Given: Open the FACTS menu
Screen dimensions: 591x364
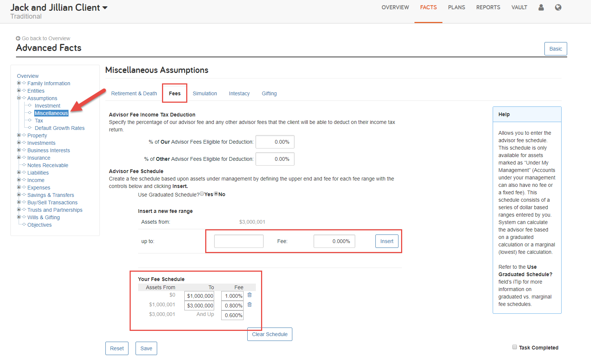Looking at the screenshot, I should 428,7.
